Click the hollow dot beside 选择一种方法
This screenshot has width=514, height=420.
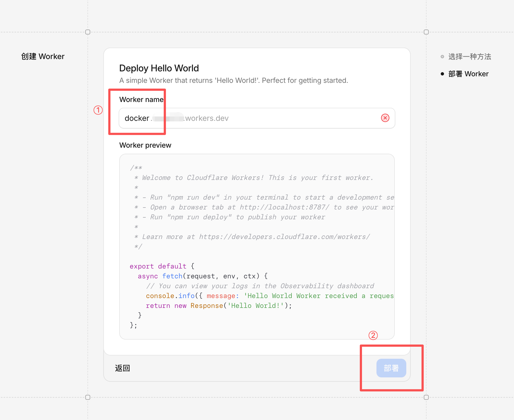442,57
